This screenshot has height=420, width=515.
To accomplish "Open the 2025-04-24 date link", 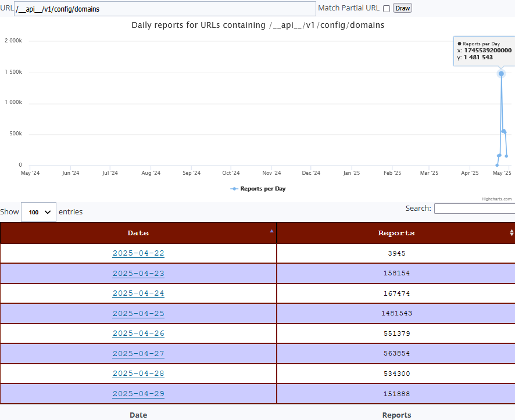I will [138, 293].
